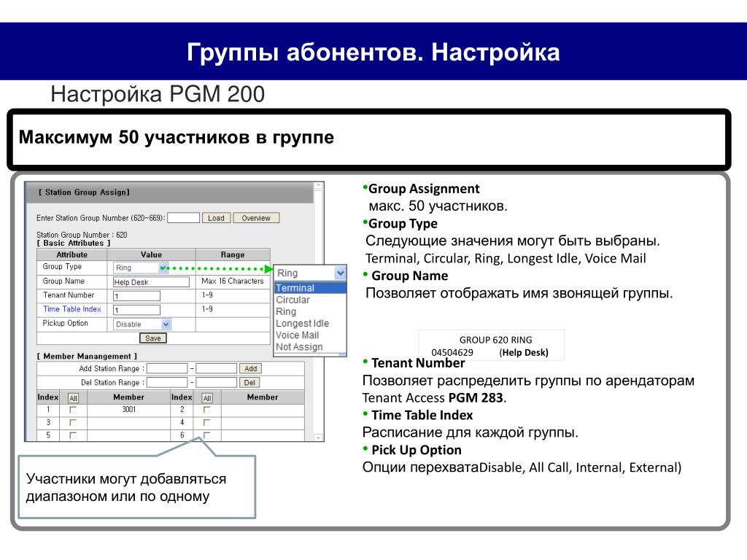Screen dimensions: 747x560
Task: Open the Group Type Ring dropdown
Action: pyautogui.click(x=141, y=268)
